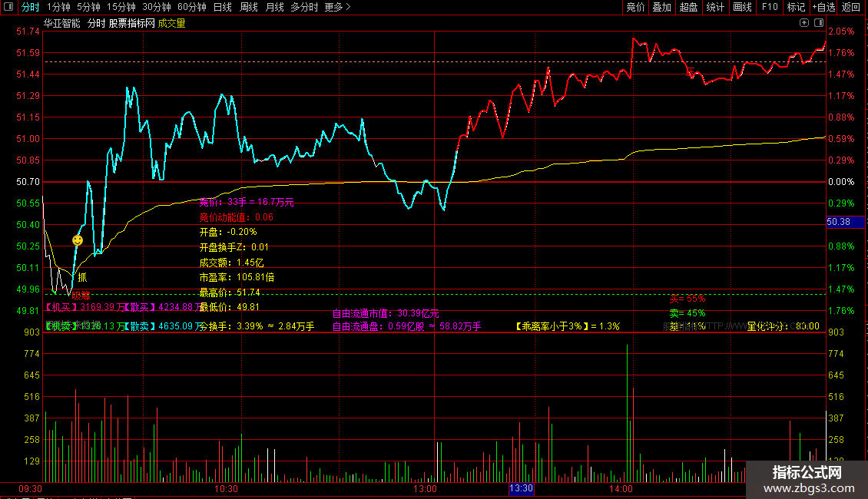Click the 14:00 time axis label

(x=621, y=489)
